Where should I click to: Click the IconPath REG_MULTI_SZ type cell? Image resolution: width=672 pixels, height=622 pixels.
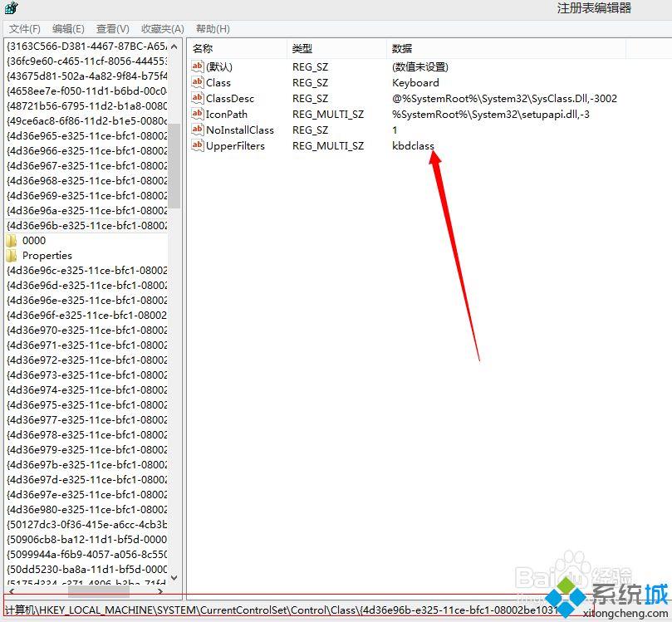(328, 115)
